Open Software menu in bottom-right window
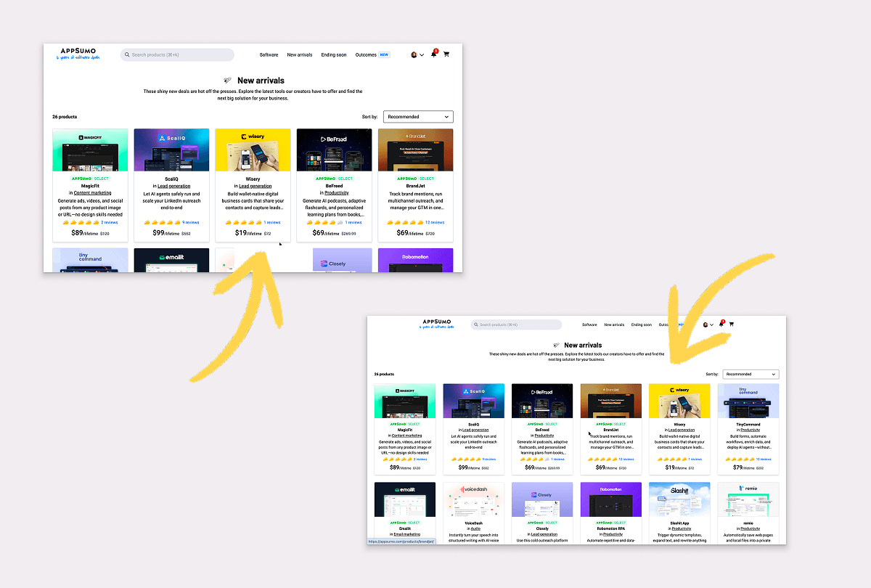This screenshot has height=588, width=871. [x=589, y=324]
